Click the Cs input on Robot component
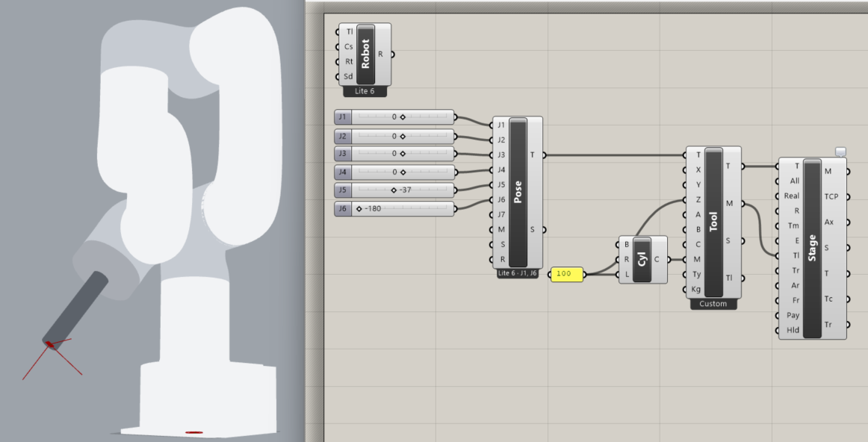The image size is (868, 442). 349,46
